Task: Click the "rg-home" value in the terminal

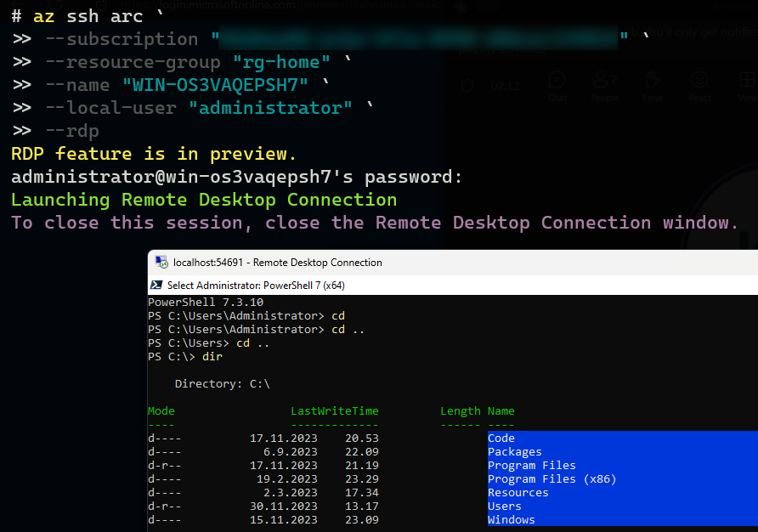Action: coord(281,62)
